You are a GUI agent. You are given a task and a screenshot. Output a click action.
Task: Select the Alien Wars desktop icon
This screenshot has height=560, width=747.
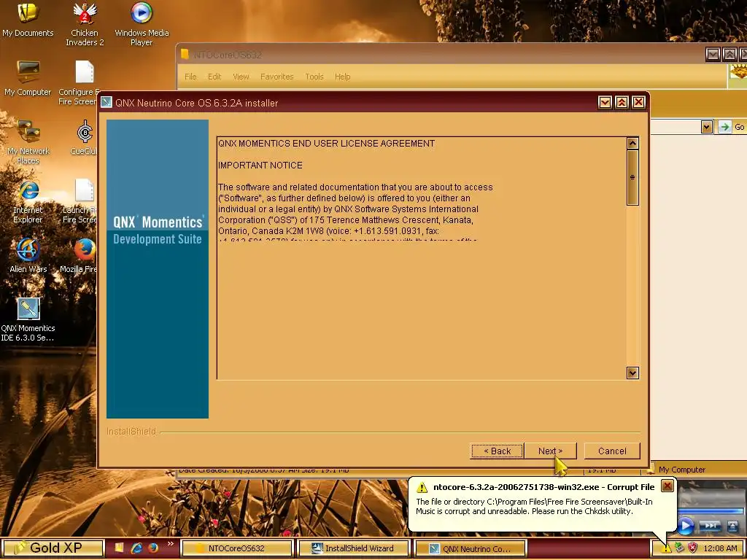(x=28, y=256)
